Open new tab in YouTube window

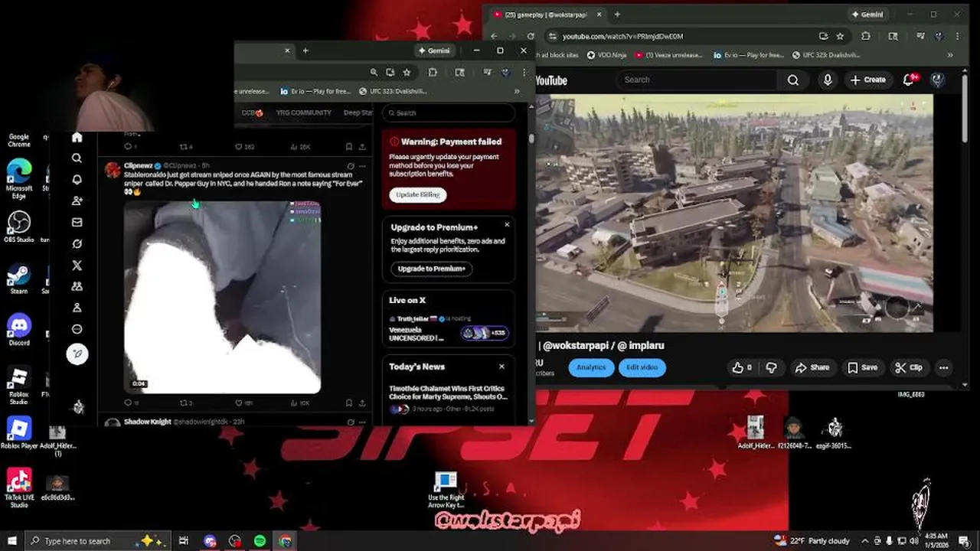point(617,14)
